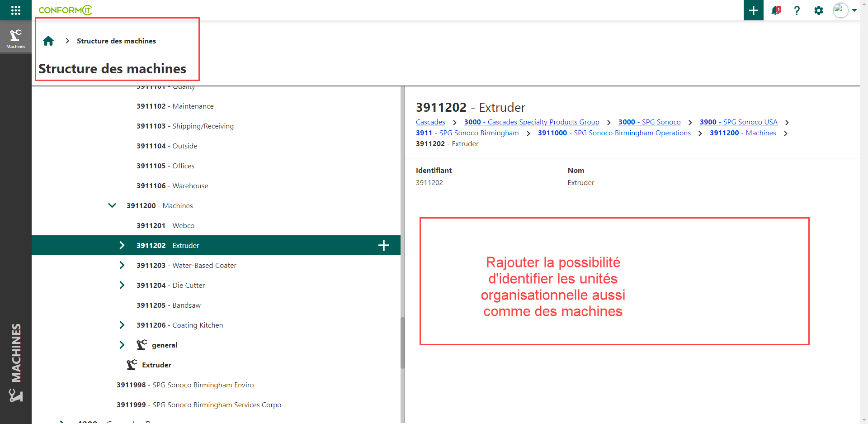Open 3911000 - SPG Sonoco Birmingham Operations link
The width and height of the screenshot is (868, 424).
(614, 133)
